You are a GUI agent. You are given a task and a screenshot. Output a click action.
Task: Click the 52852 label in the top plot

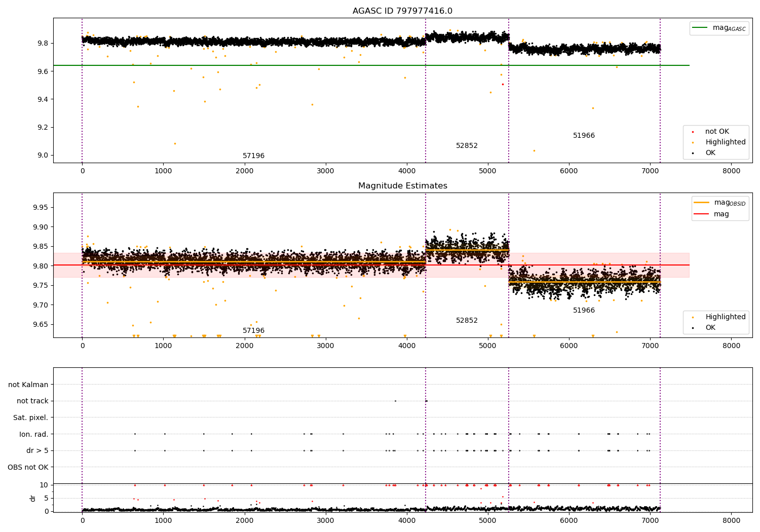(467, 146)
